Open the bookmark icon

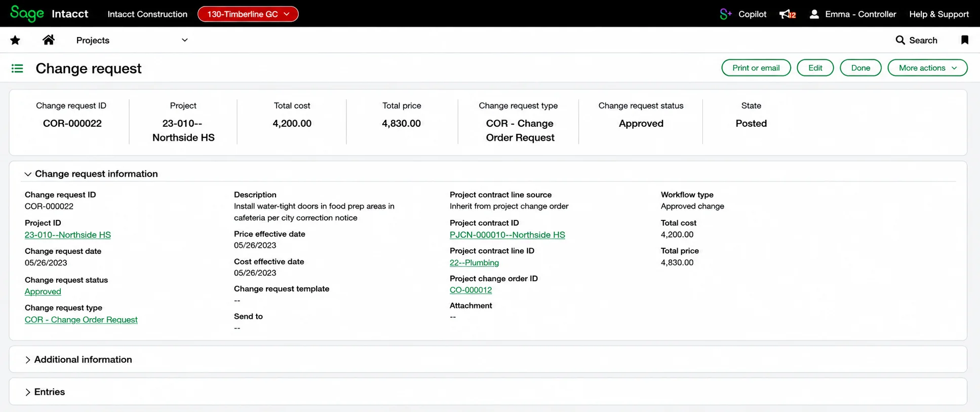pos(965,40)
